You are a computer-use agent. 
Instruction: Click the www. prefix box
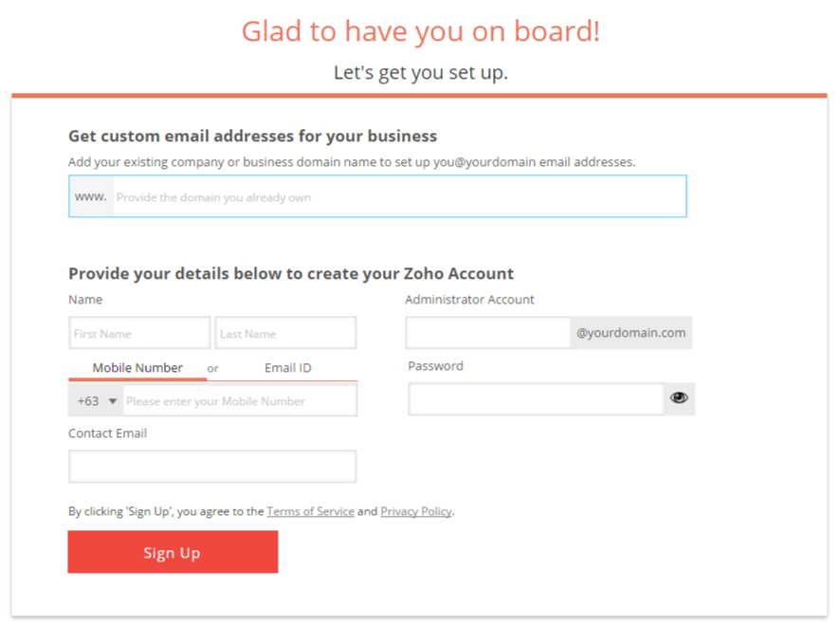click(x=91, y=196)
